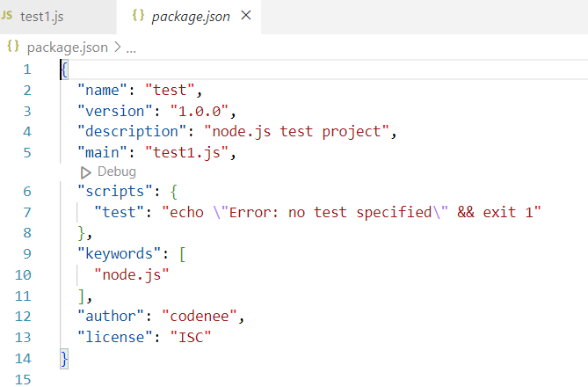Click the Debug play triangle icon
The width and height of the screenshot is (588, 387).
coord(86,172)
